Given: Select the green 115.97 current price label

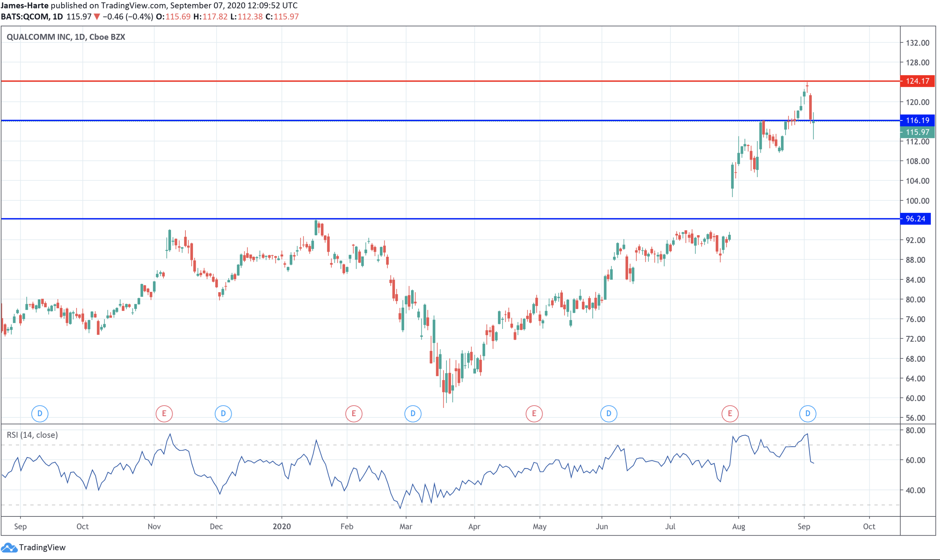Looking at the screenshot, I should click(x=917, y=132).
